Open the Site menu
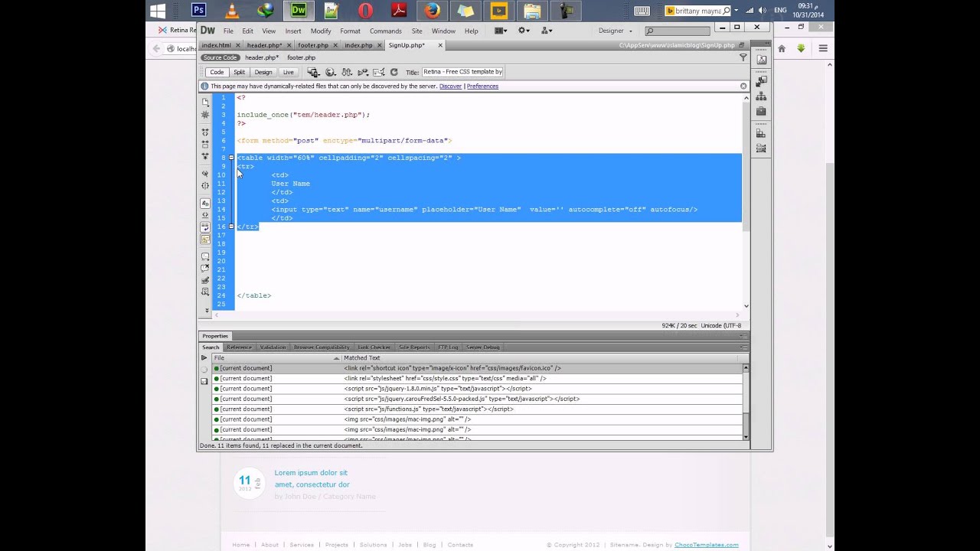 (x=416, y=31)
